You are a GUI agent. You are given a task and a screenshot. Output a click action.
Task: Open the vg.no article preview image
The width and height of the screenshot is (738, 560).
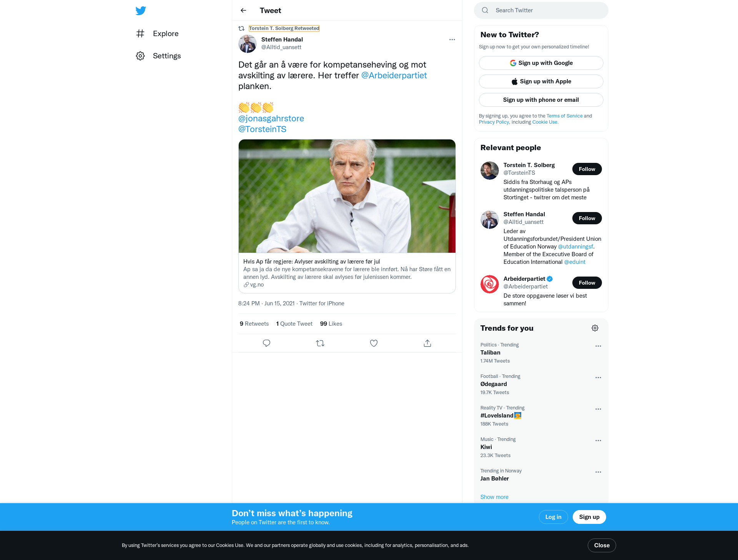347,196
